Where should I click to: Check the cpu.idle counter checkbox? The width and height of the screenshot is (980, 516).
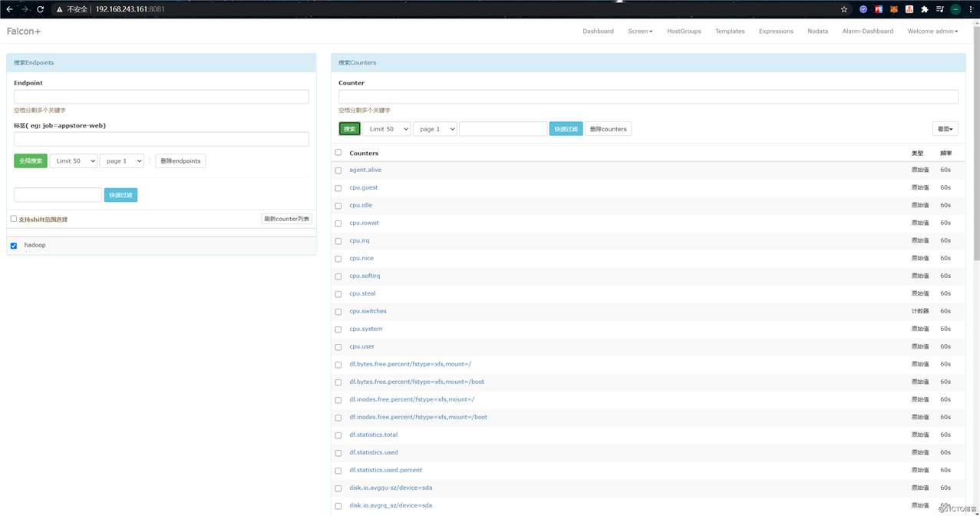[x=338, y=206]
